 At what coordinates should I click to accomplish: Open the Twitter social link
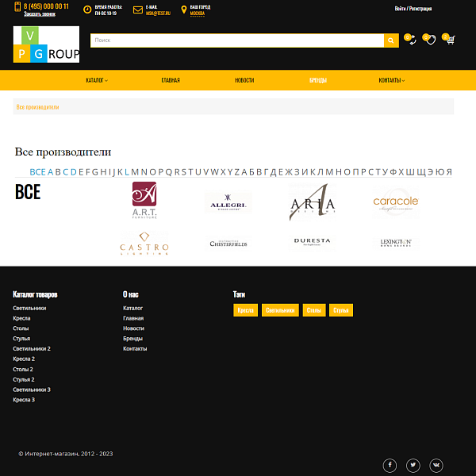pos(413,466)
